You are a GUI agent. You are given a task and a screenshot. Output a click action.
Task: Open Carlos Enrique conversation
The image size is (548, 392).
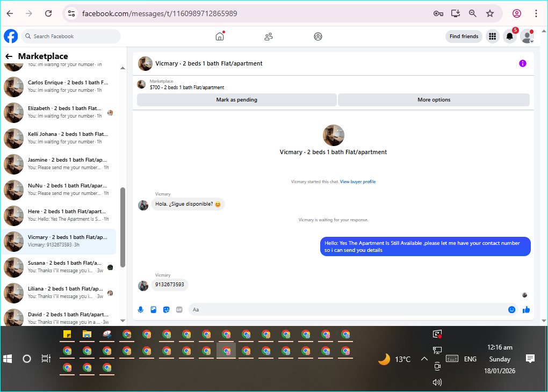pos(60,86)
